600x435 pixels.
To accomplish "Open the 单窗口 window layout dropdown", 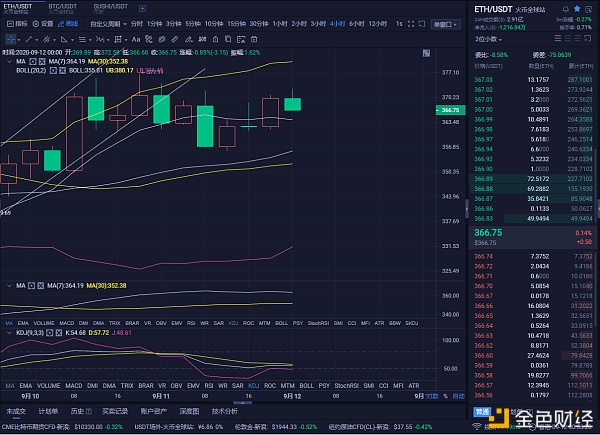I will click(445, 24).
